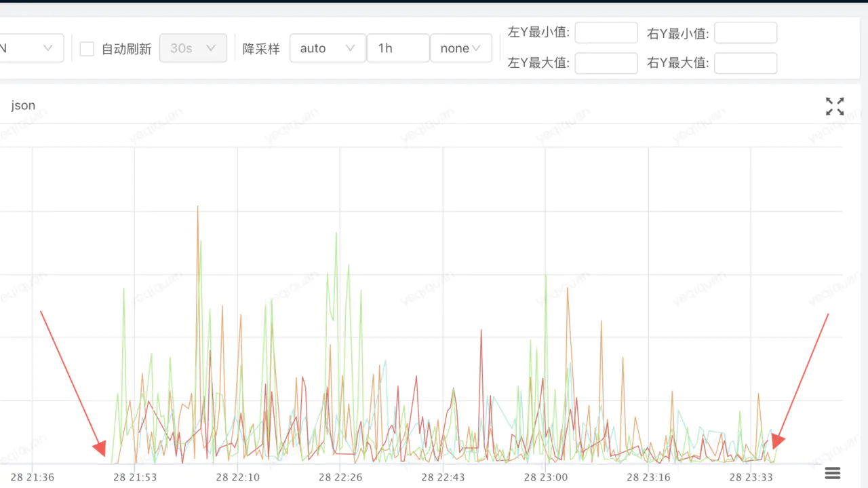
Task: Click the 右Y最大值 input box
Action: point(745,62)
